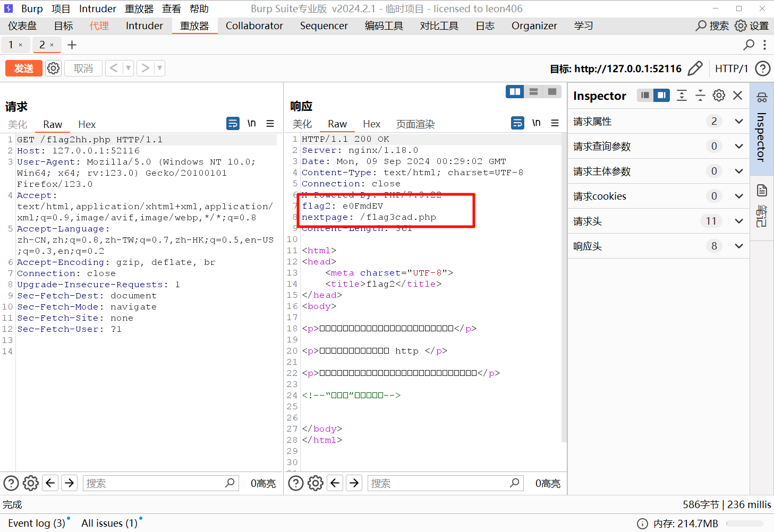Toggle request word wrap icon
The height and width of the screenshot is (532, 774).
(x=233, y=123)
